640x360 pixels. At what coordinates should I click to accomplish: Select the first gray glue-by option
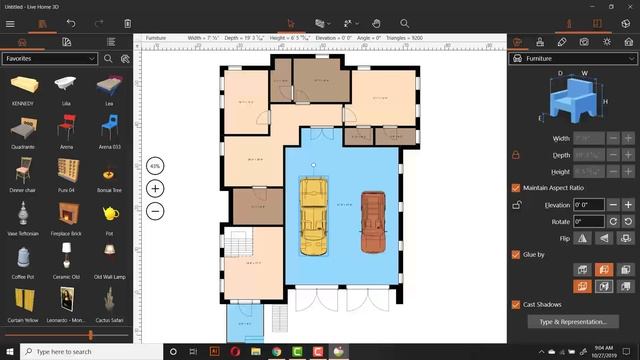582,269
